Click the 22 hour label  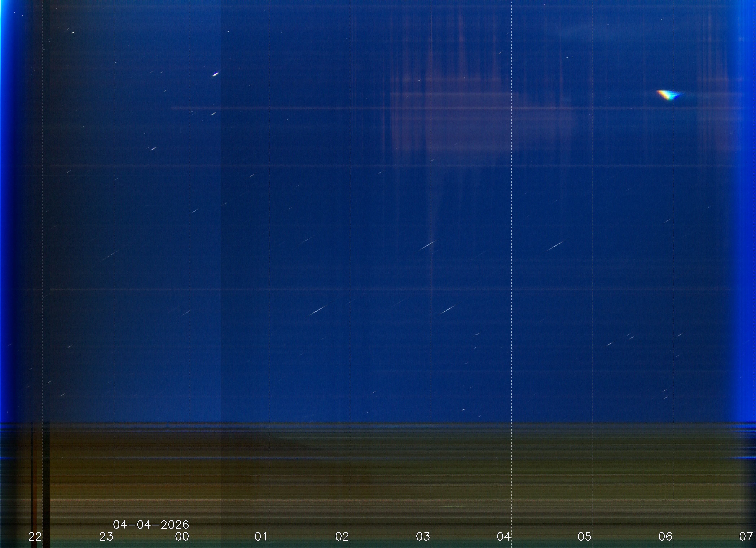click(35, 537)
